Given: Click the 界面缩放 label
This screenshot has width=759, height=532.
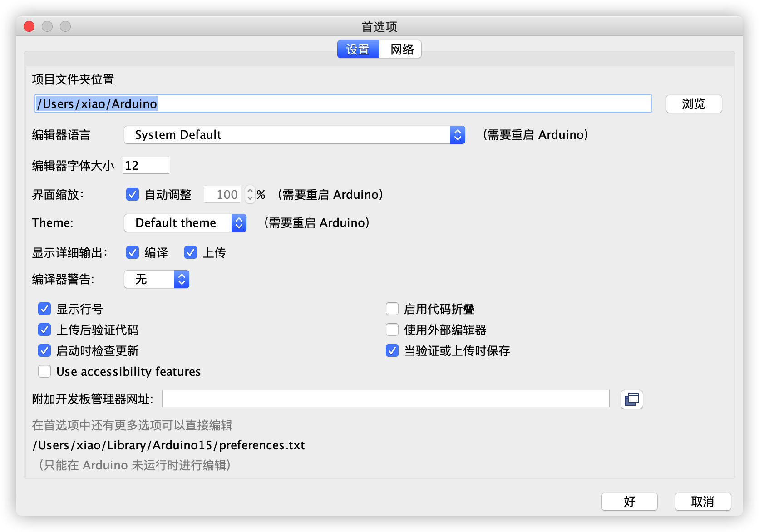Looking at the screenshot, I should [58, 195].
